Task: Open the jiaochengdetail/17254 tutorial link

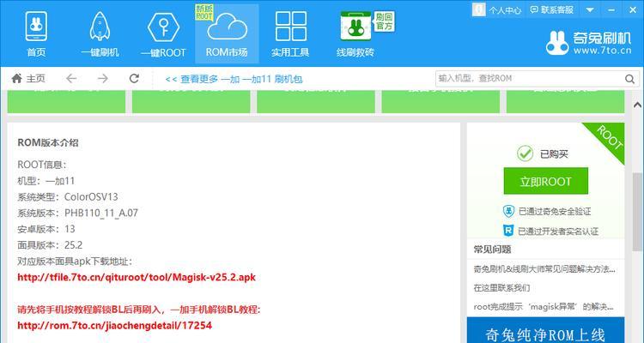Action: [114, 326]
